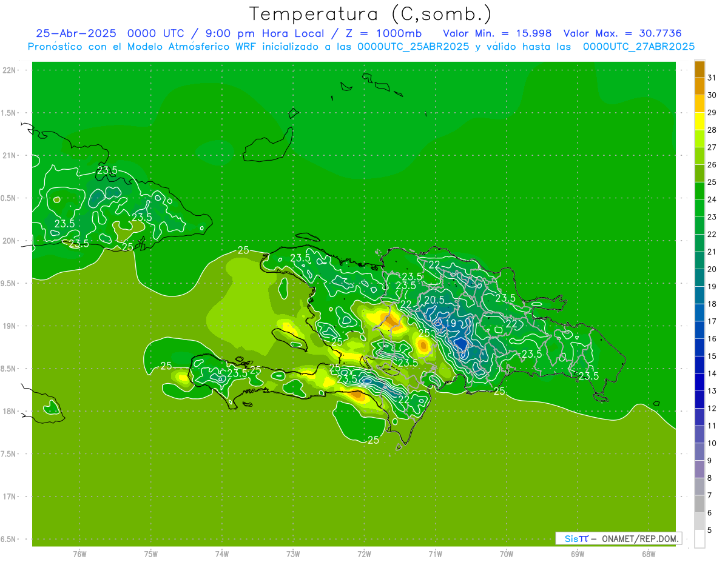Click the "70W" longitude axis label
728x562 pixels.
click(507, 554)
